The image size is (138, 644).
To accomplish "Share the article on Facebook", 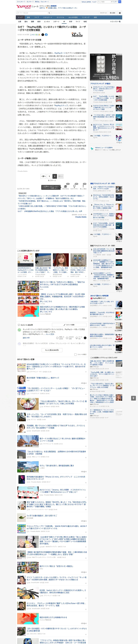I will point(46,35).
